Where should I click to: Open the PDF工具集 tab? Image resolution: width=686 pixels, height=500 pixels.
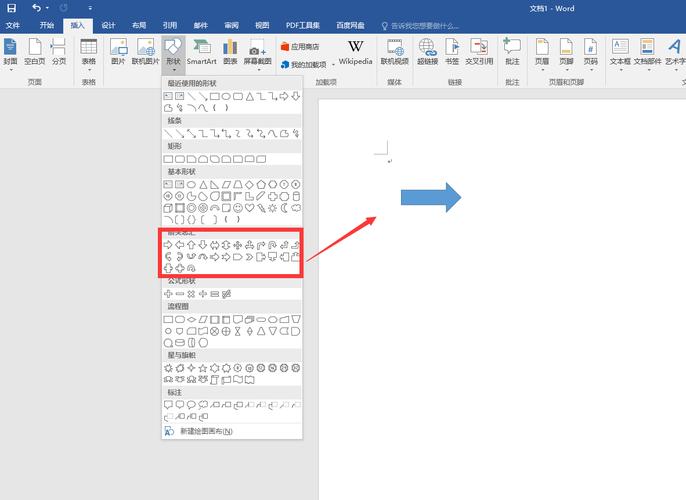point(303,25)
